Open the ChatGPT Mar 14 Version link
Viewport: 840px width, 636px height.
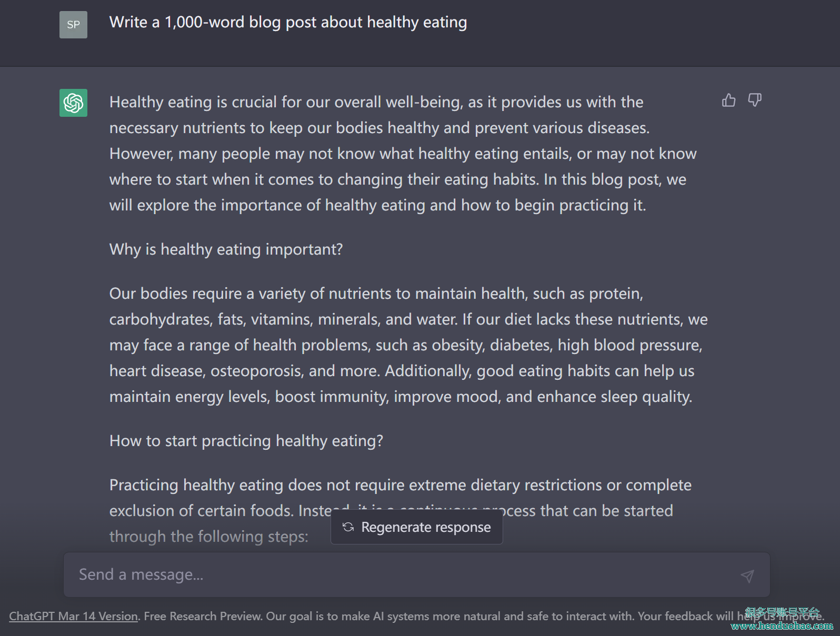74,616
